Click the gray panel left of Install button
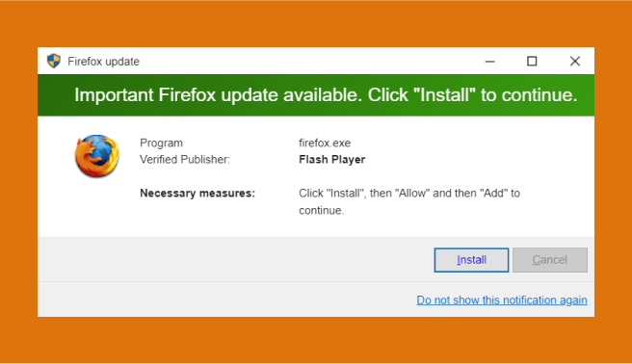 point(234,260)
